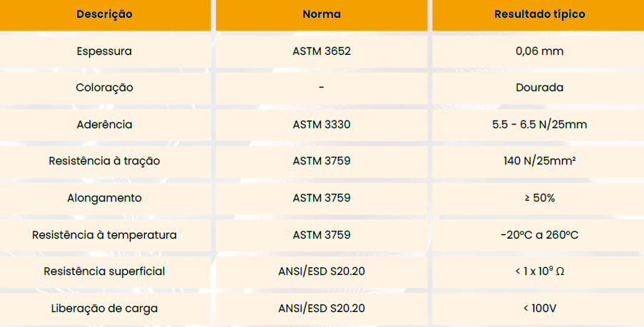Screen dimensions: 644x327
Task: Select the Dourada result cell
Action: pos(539,88)
